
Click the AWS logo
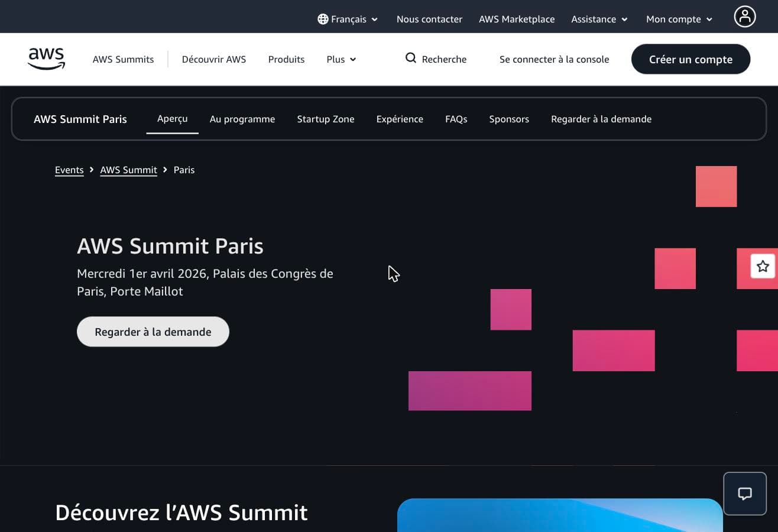[46, 59]
